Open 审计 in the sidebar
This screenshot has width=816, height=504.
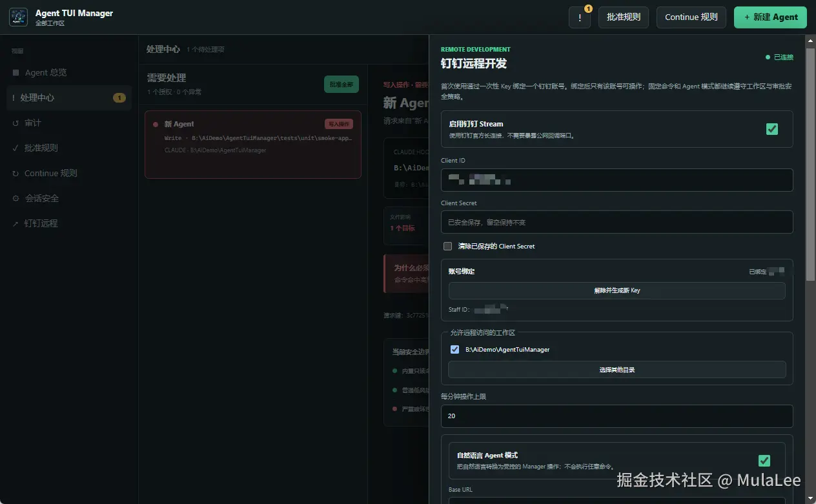[69, 123]
